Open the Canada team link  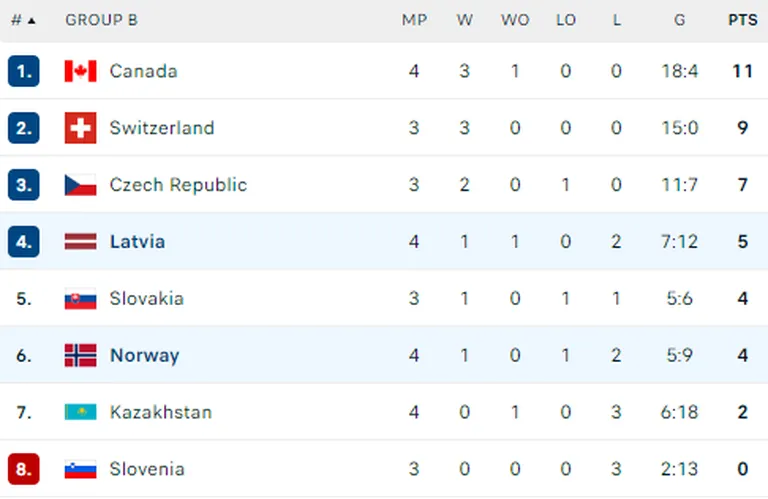tap(144, 71)
